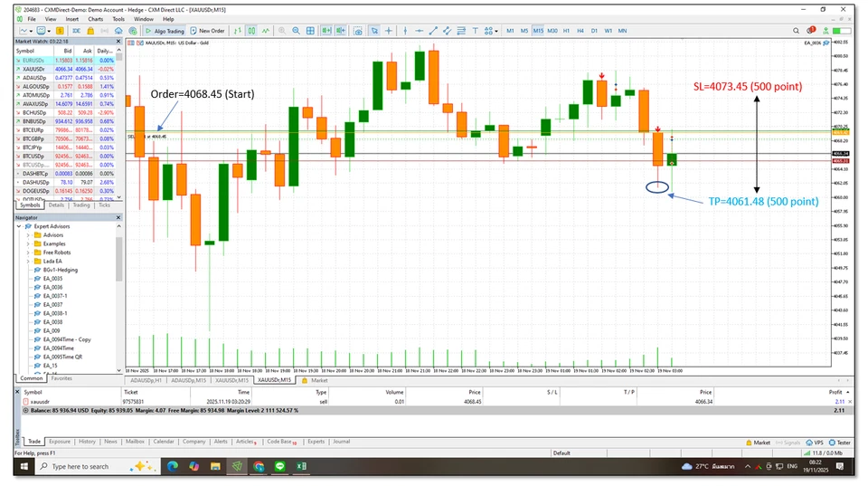Select the cursor arrow tool

pos(374,31)
